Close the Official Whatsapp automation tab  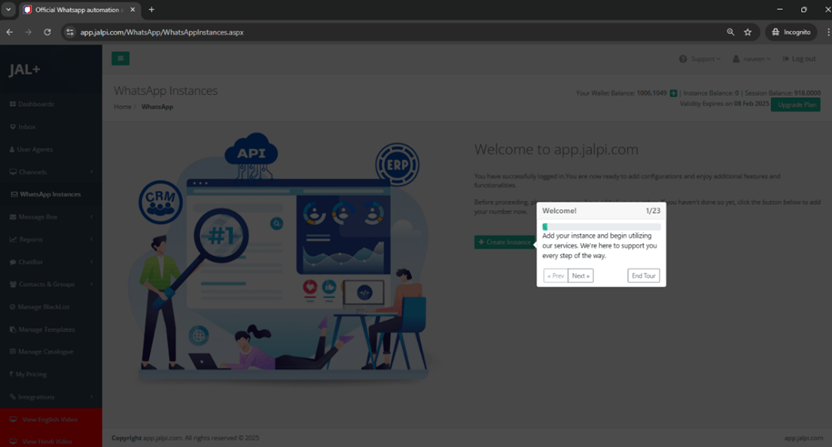tap(133, 10)
